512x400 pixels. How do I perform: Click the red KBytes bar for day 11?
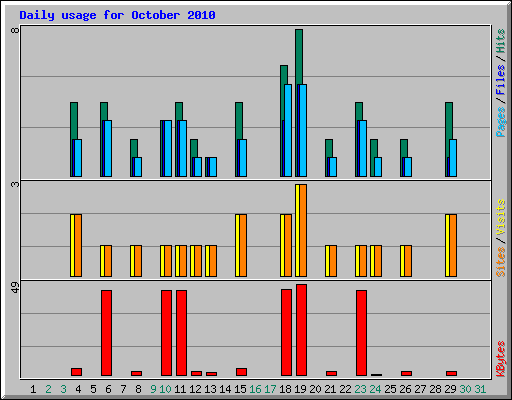tap(182, 333)
